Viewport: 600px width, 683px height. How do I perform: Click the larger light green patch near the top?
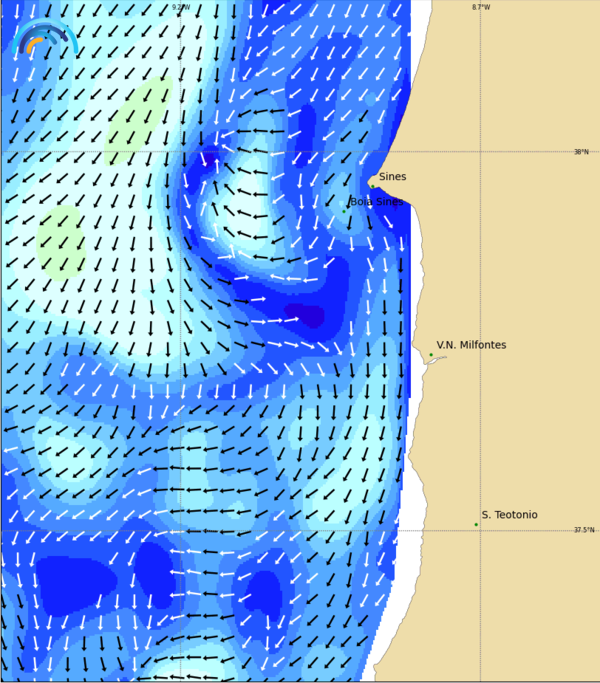(140, 120)
